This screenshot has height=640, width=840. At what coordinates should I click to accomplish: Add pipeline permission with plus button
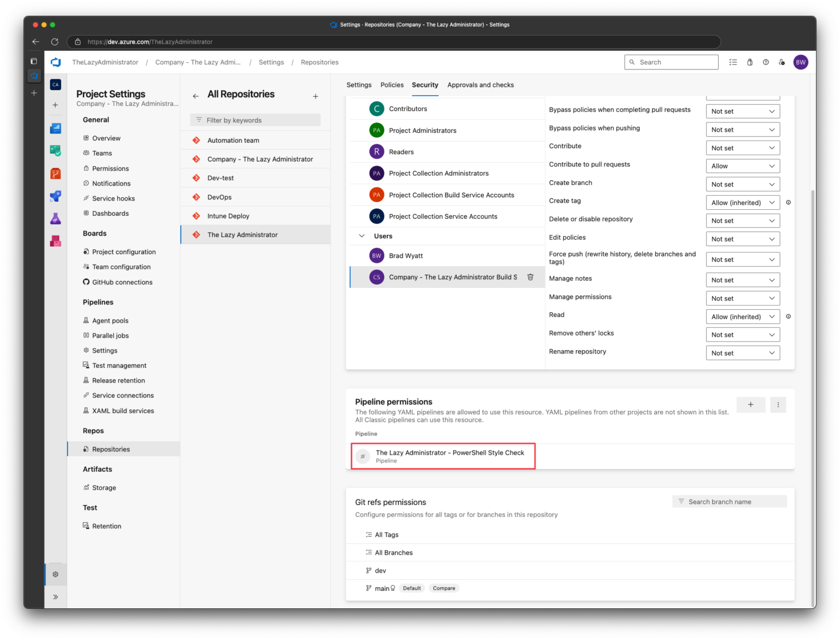click(750, 404)
